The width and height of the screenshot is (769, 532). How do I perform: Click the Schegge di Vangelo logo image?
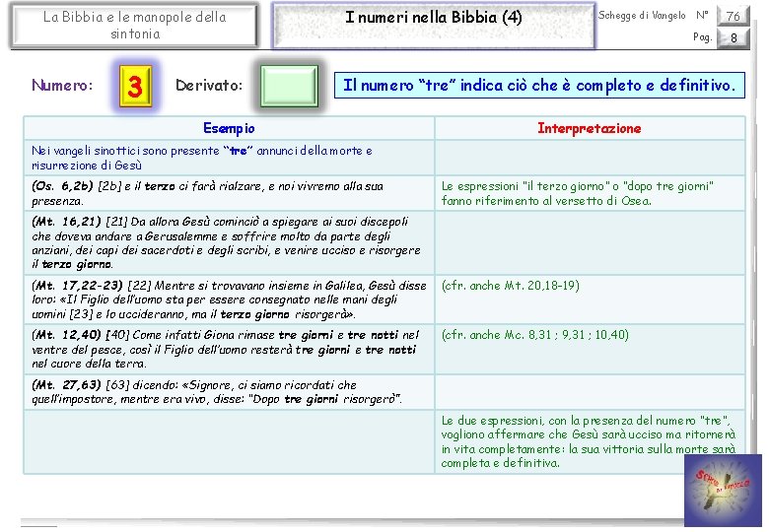point(723,491)
